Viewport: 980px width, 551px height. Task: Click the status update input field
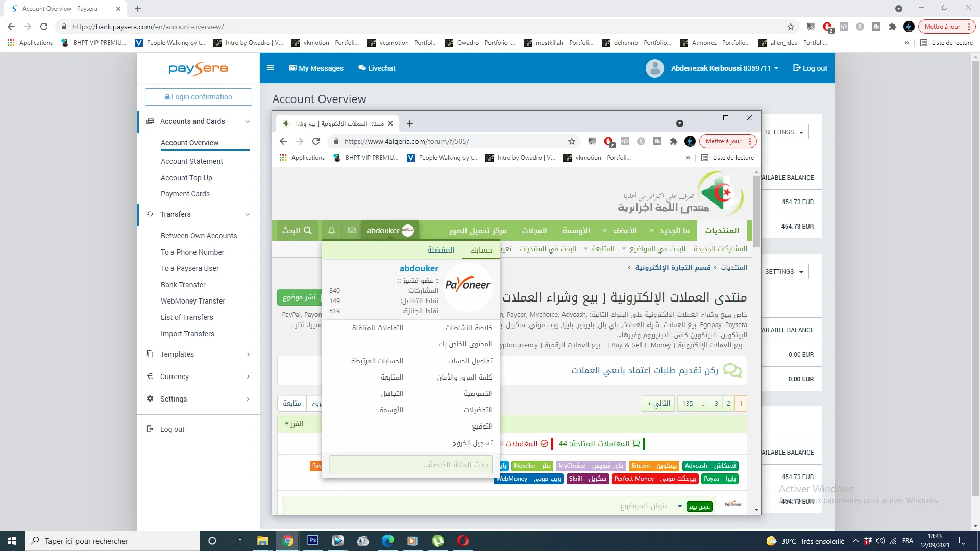pyautogui.click(x=410, y=465)
